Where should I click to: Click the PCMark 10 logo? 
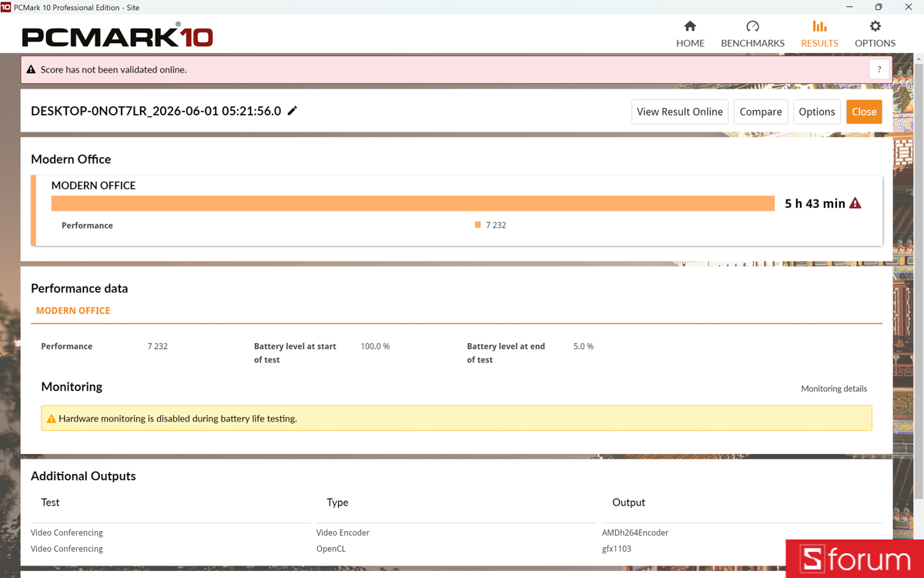pos(117,35)
